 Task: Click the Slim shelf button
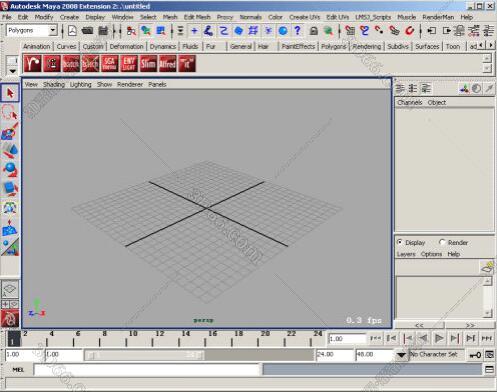[148, 63]
